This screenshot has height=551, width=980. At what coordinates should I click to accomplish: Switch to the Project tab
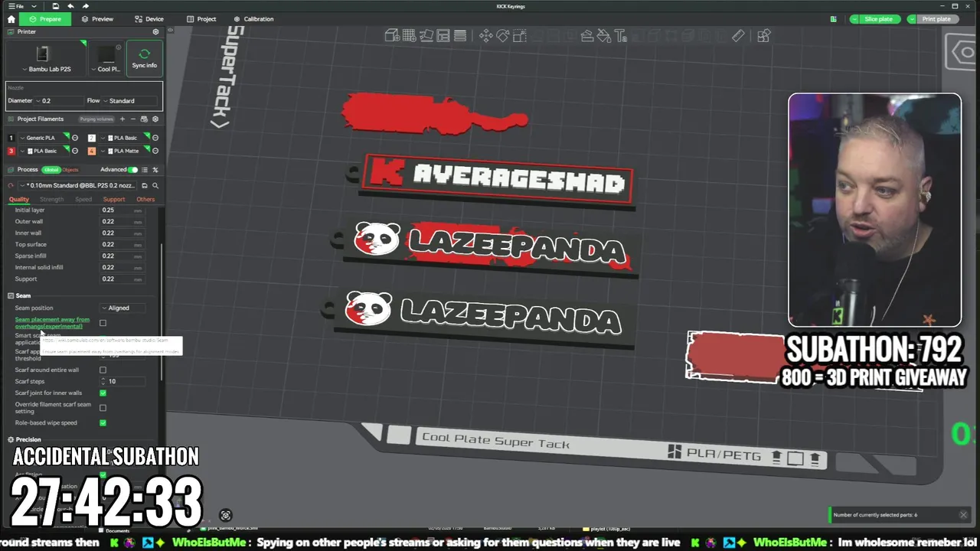(x=201, y=19)
